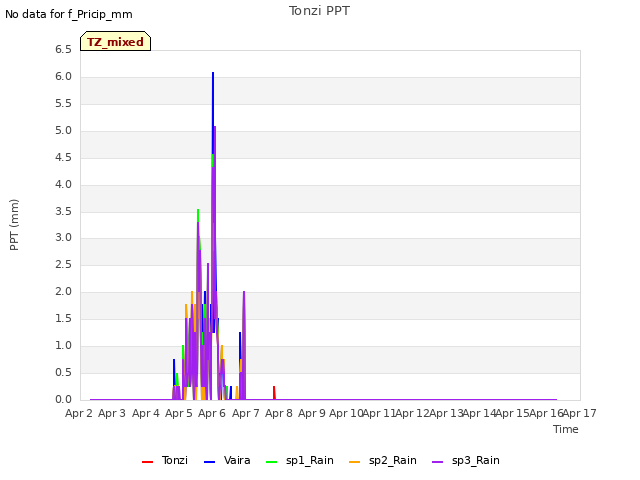Click the Apr 5 x-axis tick label

click(179, 413)
